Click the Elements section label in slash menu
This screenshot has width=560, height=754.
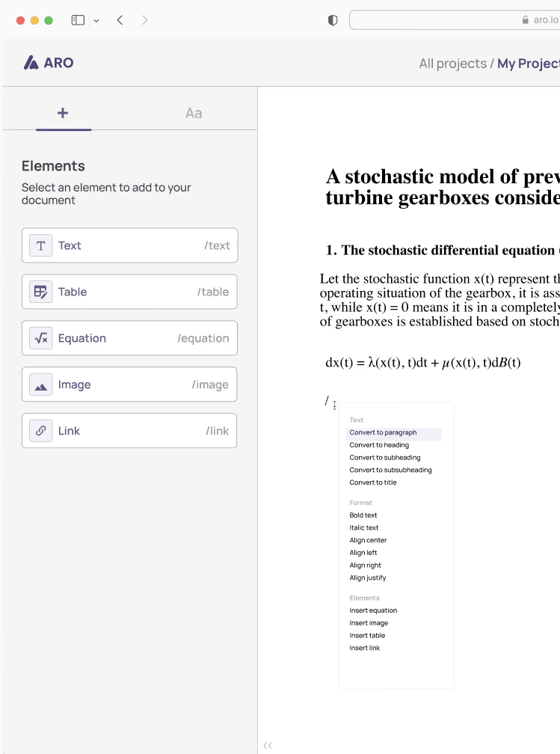364,598
